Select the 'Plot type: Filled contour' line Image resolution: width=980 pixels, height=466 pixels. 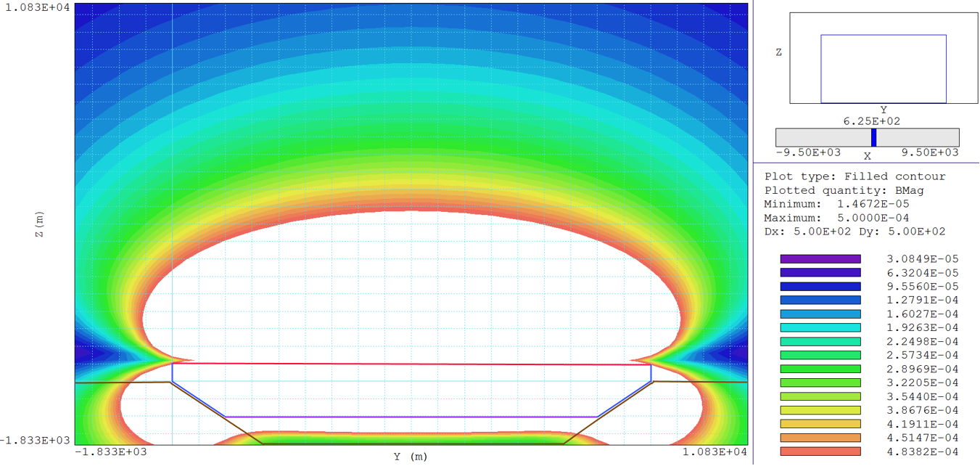click(x=855, y=176)
